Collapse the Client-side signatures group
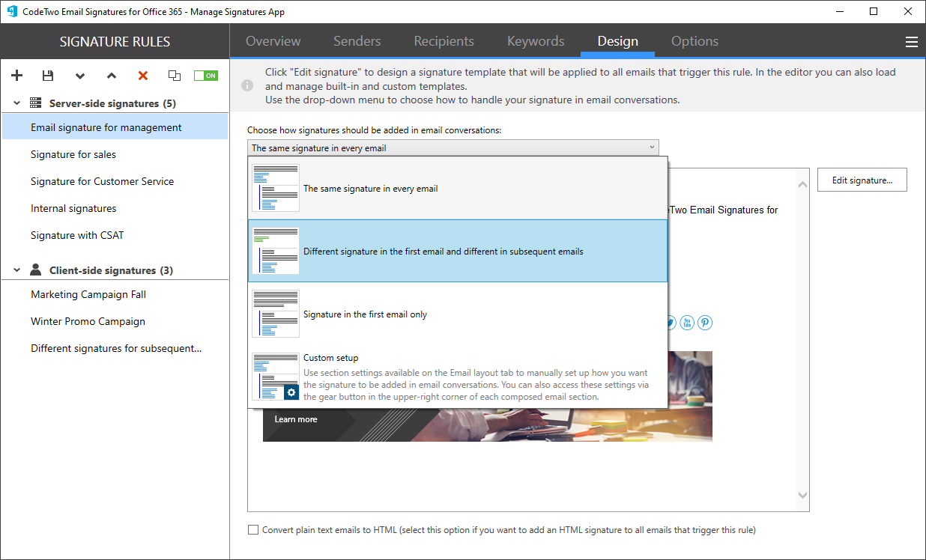The image size is (926, 560). [x=16, y=270]
